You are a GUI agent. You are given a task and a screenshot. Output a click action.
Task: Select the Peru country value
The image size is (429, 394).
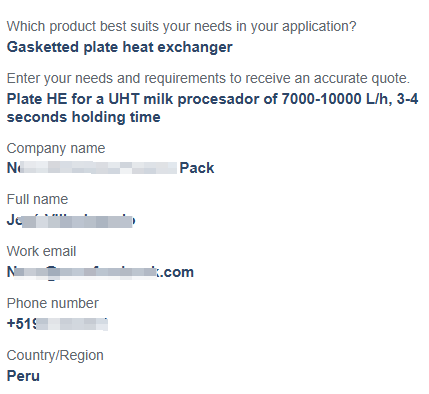[23, 376]
